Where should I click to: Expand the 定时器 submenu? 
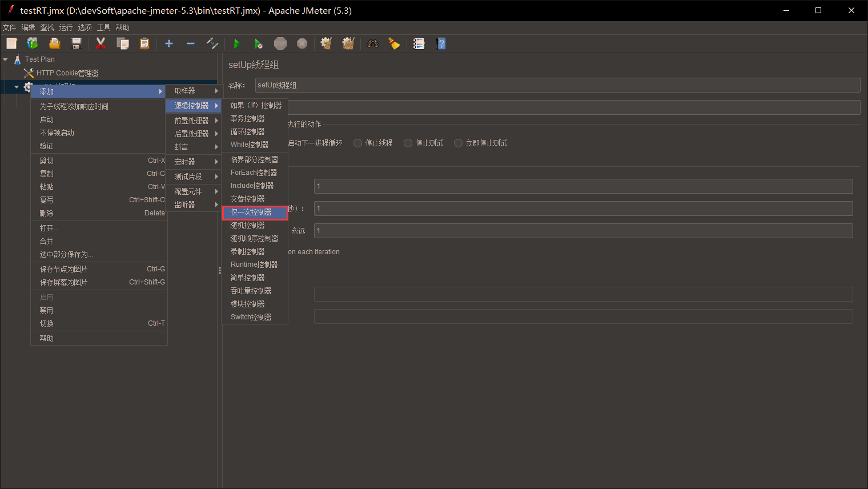185,162
